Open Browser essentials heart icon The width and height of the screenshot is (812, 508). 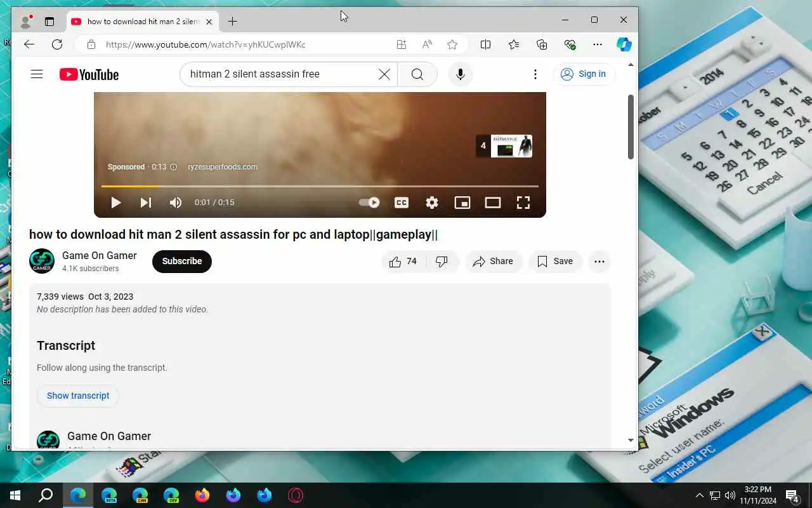pos(570,44)
